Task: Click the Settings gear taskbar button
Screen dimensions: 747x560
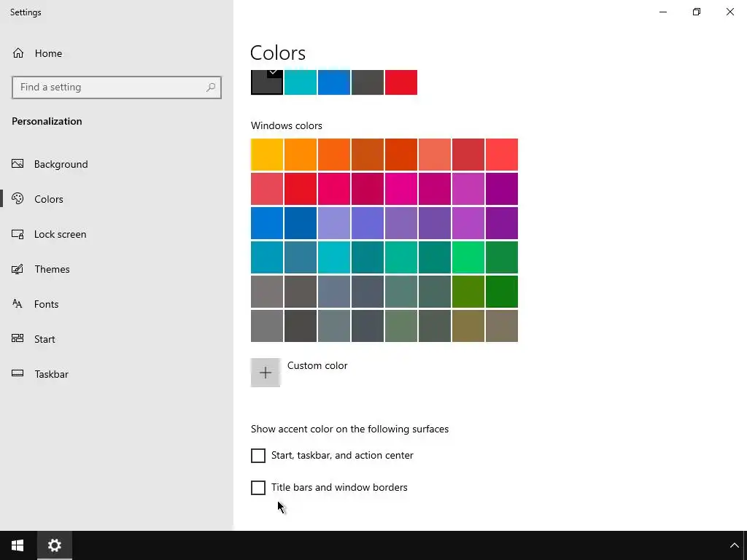Action: coord(55,545)
